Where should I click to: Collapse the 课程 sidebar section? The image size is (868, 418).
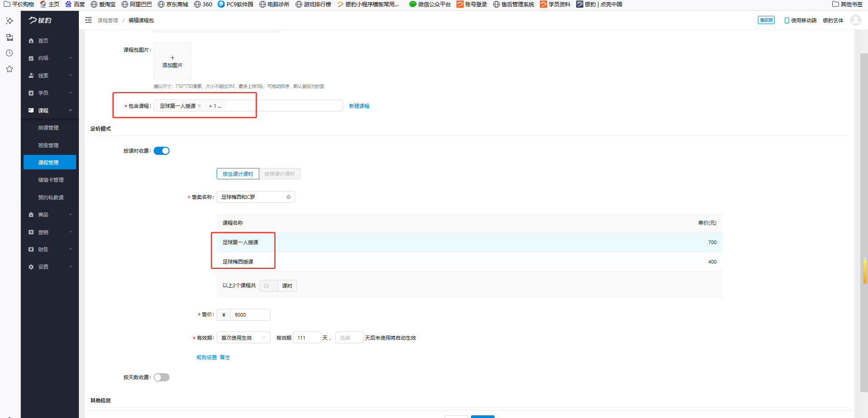[50, 111]
